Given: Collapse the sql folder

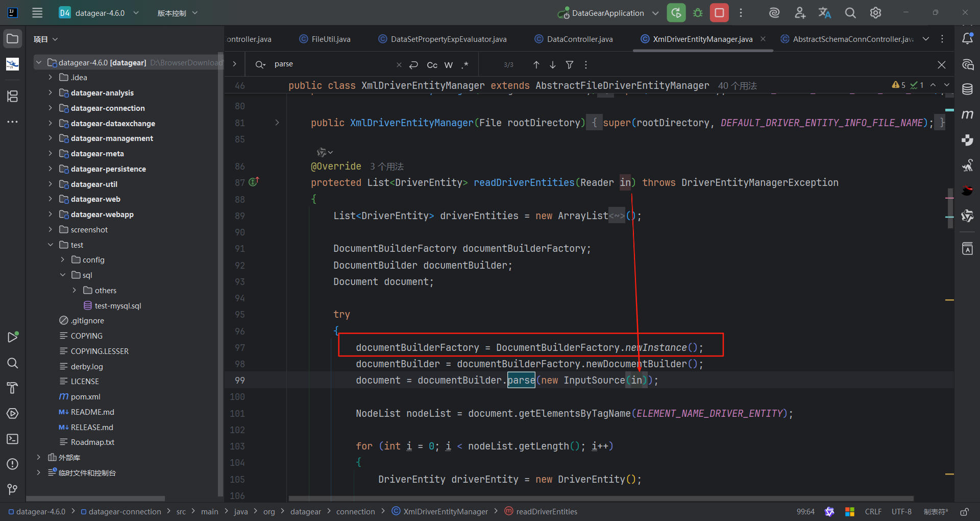Looking at the screenshot, I should coord(62,275).
